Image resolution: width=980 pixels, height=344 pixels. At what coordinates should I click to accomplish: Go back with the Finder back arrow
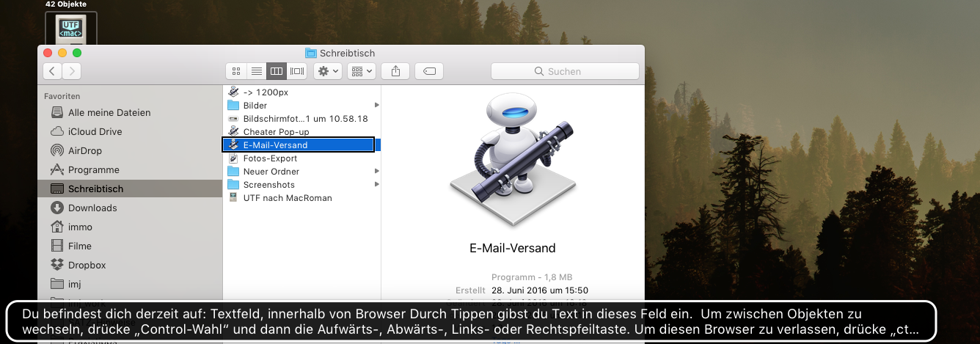52,71
